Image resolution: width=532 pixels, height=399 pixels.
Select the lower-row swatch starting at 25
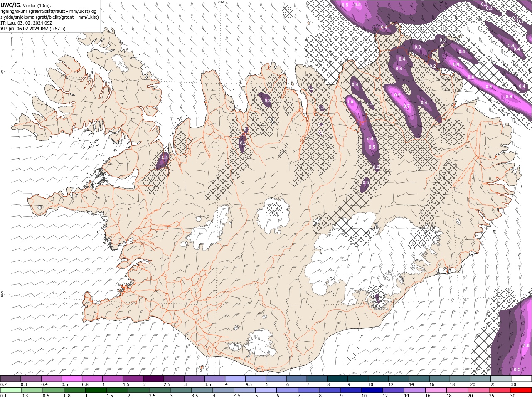tap(500, 390)
